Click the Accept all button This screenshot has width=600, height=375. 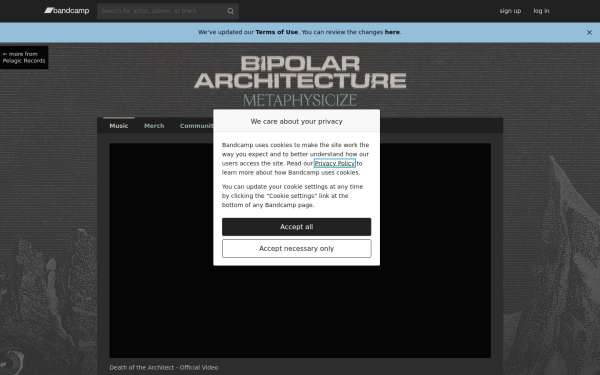pos(296,227)
